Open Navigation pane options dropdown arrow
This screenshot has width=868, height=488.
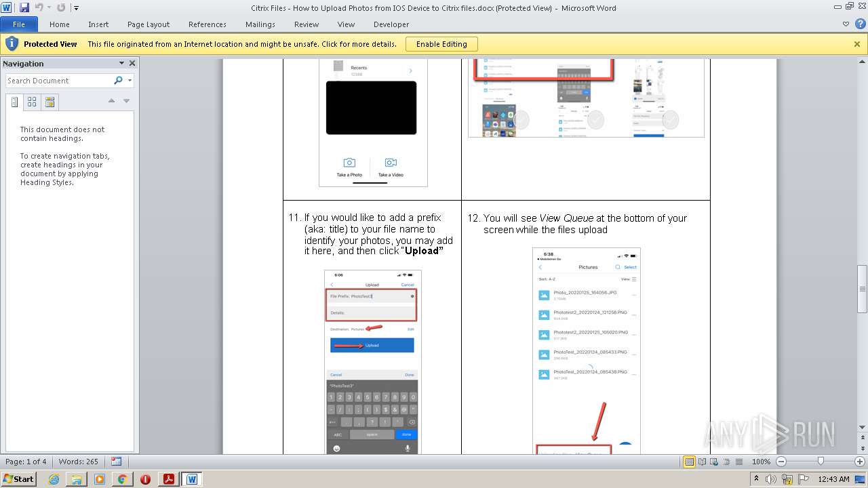pos(122,63)
